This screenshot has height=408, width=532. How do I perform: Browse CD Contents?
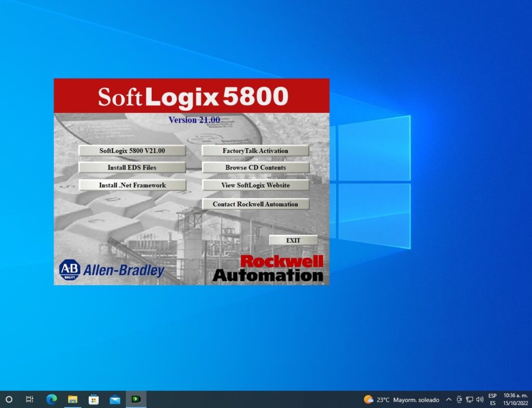pyautogui.click(x=256, y=167)
